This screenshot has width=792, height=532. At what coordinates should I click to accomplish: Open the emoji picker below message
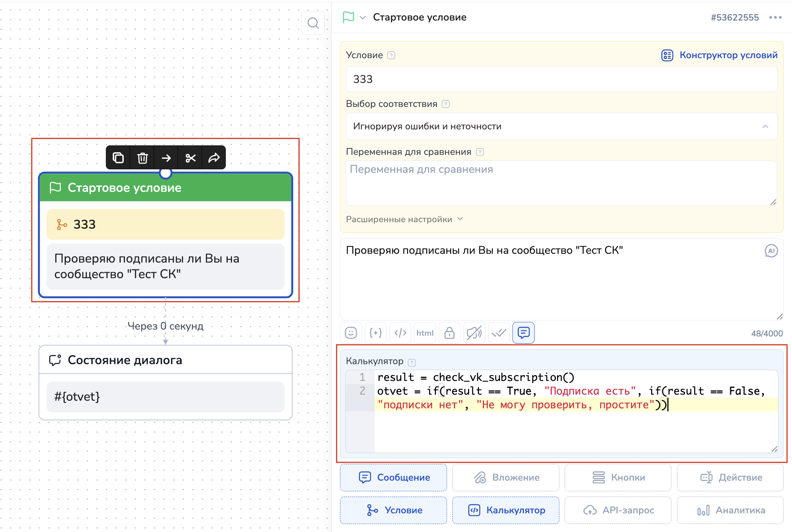click(351, 333)
